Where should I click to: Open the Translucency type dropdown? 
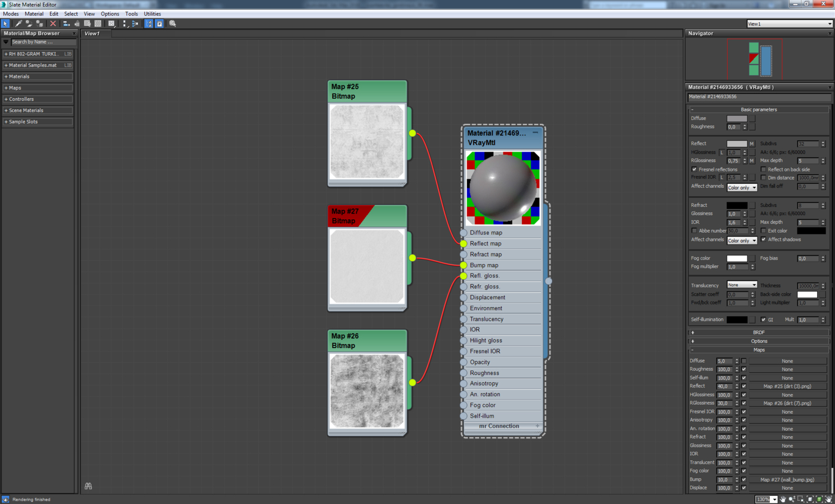[742, 285]
